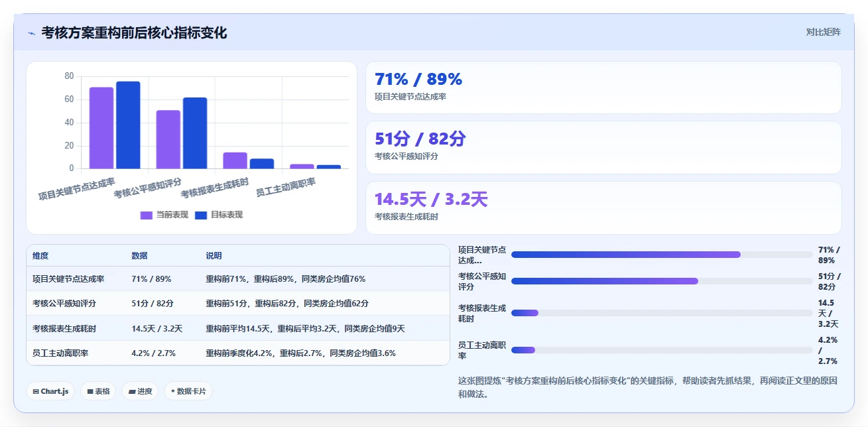Click purple bar for 考核公平感知评分
Image resolution: width=868 pixels, height=427 pixels.
point(168,139)
